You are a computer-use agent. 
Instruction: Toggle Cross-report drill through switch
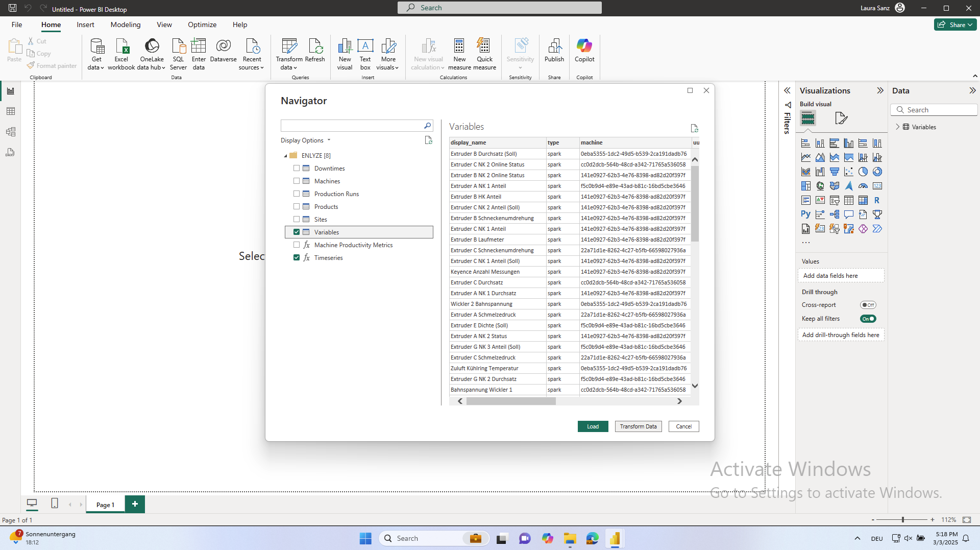[x=868, y=305]
